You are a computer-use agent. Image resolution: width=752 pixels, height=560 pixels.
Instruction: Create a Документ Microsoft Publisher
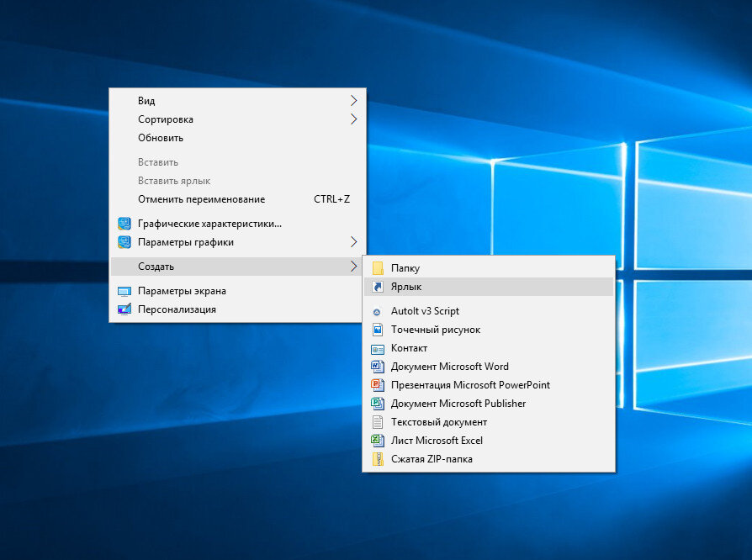(x=489, y=404)
